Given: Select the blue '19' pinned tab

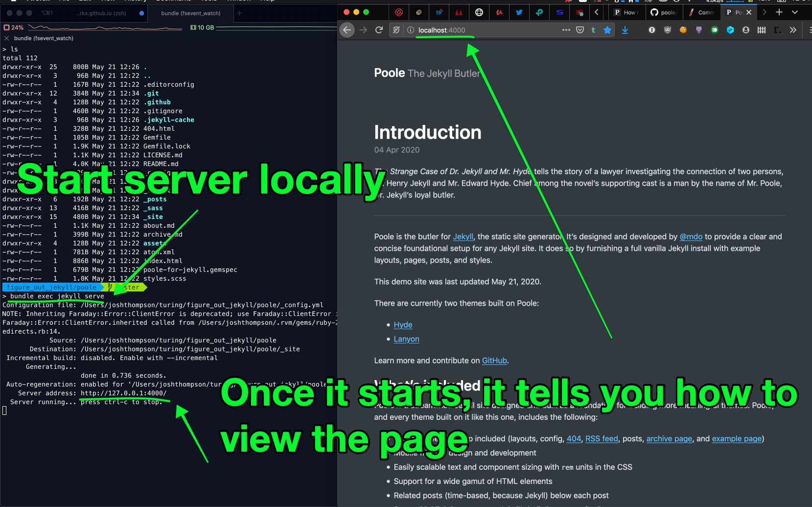Looking at the screenshot, I should [x=439, y=12].
